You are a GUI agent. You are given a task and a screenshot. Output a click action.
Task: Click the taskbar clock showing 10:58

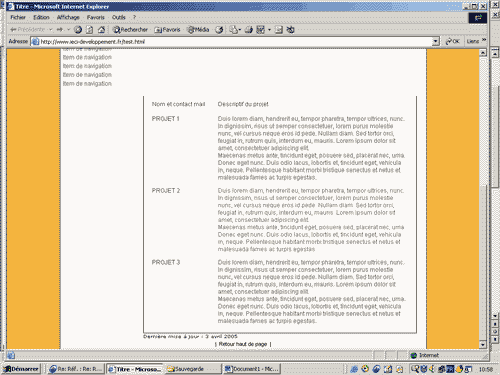tap(486, 369)
